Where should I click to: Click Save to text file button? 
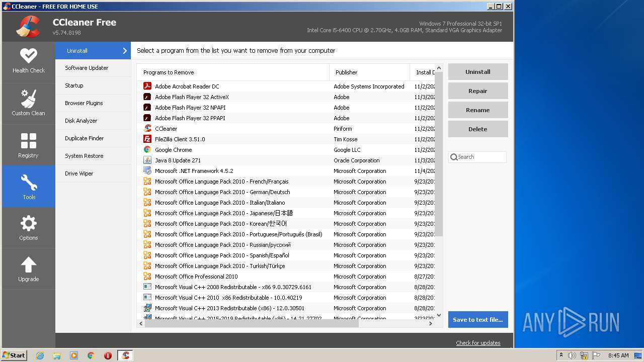[478, 320]
